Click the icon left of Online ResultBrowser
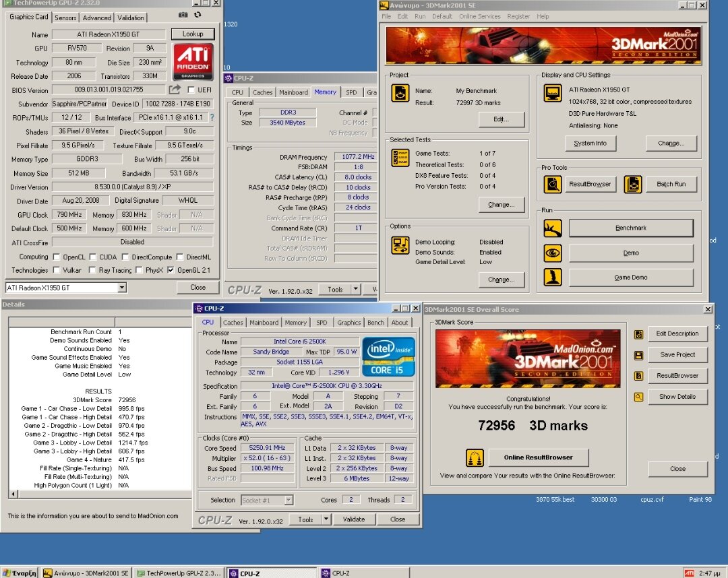Image resolution: width=728 pixels, height=578 pixels. [475, 458]
